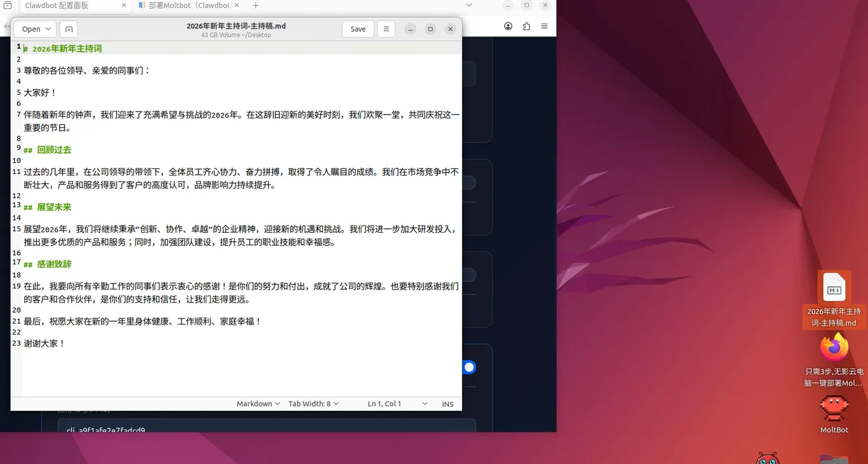Screen dimensions: 868x464
Task: Click the line '大家好！'
Action: point(40,93)
